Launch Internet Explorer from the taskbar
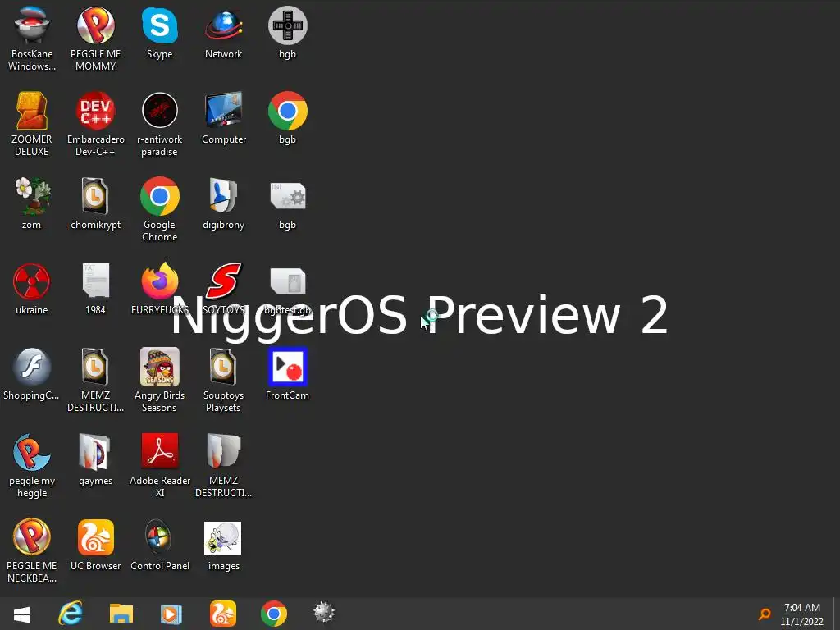 [x=71, y=614]
